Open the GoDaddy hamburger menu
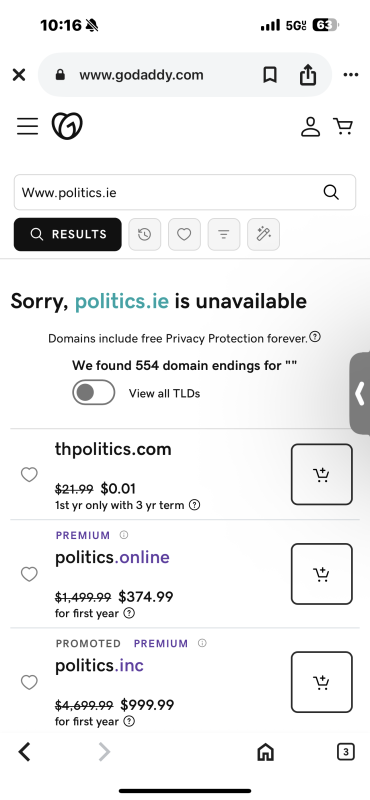 click(x=28, y=126)
